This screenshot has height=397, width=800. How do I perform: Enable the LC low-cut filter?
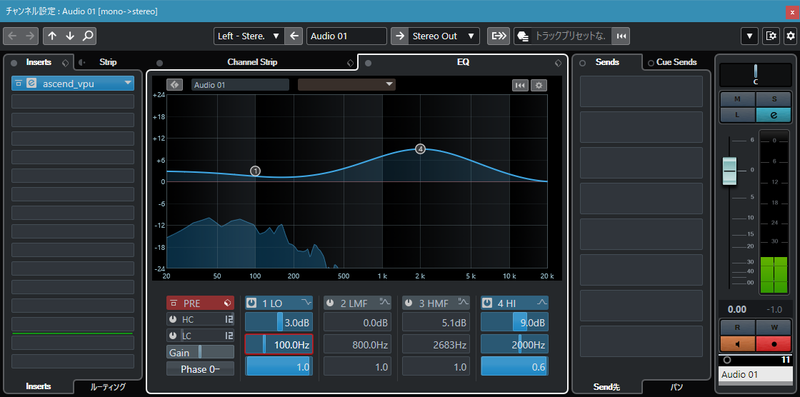click(172, 336)
